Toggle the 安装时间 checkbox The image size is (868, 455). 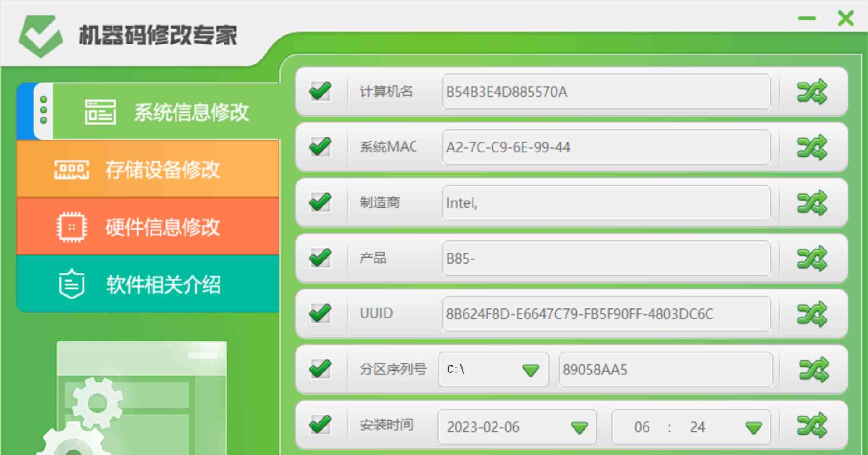(x=320, y=424)
